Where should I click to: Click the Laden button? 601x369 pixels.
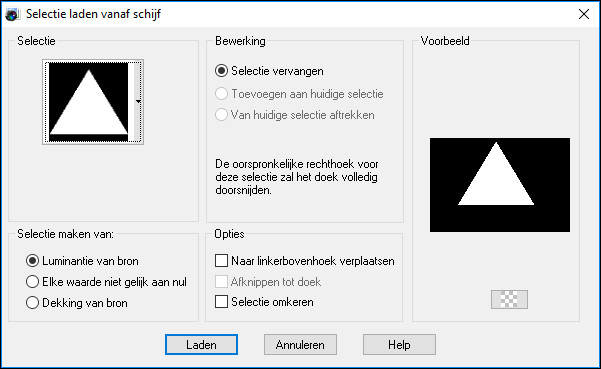[202, 344]
